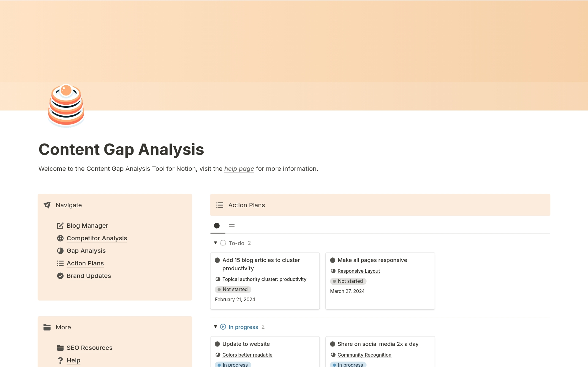Open the Action Plans menu item
Screen dimensions: 588x367
(x=85, y=263)
